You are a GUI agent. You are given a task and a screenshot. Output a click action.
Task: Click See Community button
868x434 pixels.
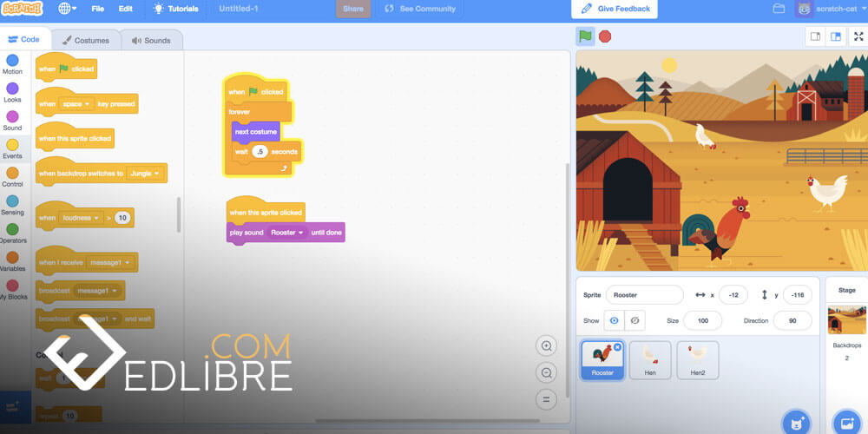(x=420, y=9)
